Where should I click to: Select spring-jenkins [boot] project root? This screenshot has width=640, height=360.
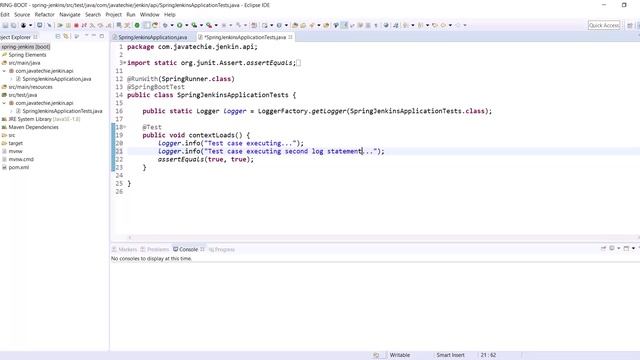coord(26,47)
